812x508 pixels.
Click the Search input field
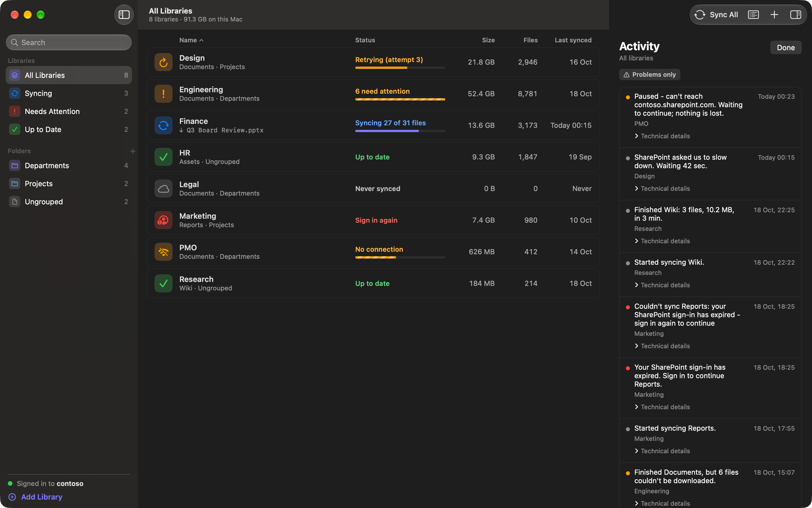69,43
